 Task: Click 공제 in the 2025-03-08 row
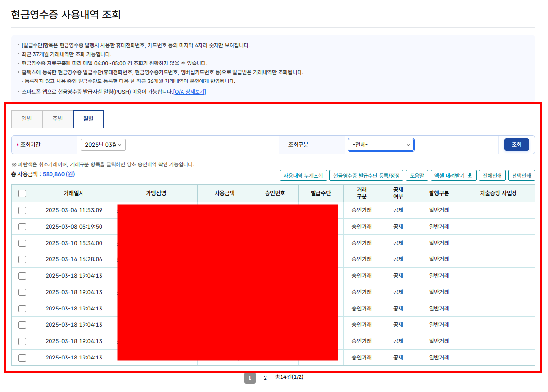[398, 227]
